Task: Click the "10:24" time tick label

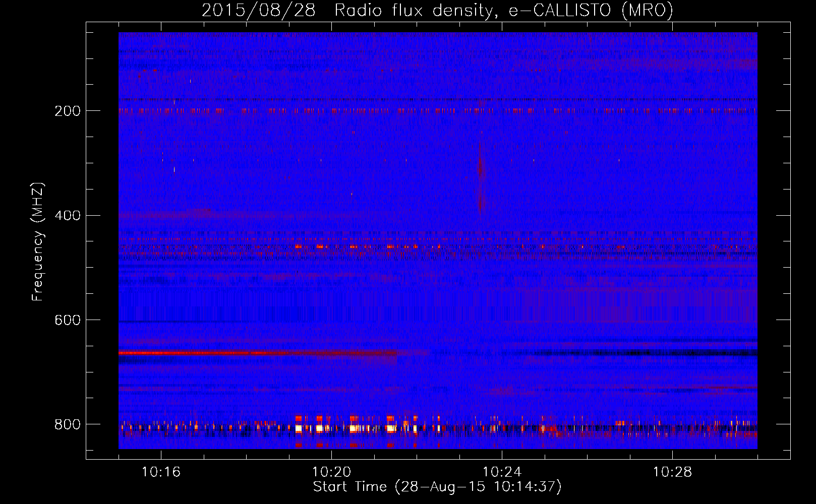Action: tap(502, 472)
